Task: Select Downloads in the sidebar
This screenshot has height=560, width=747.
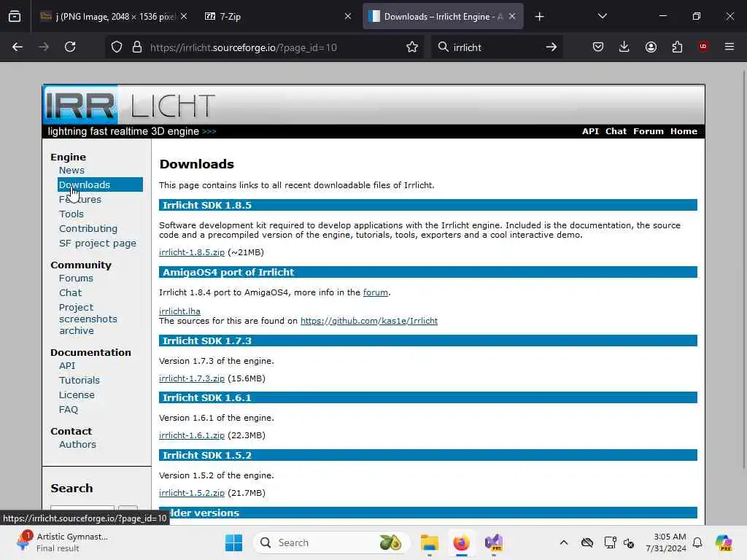Action: pyautogui.click(x=100, y=184)
